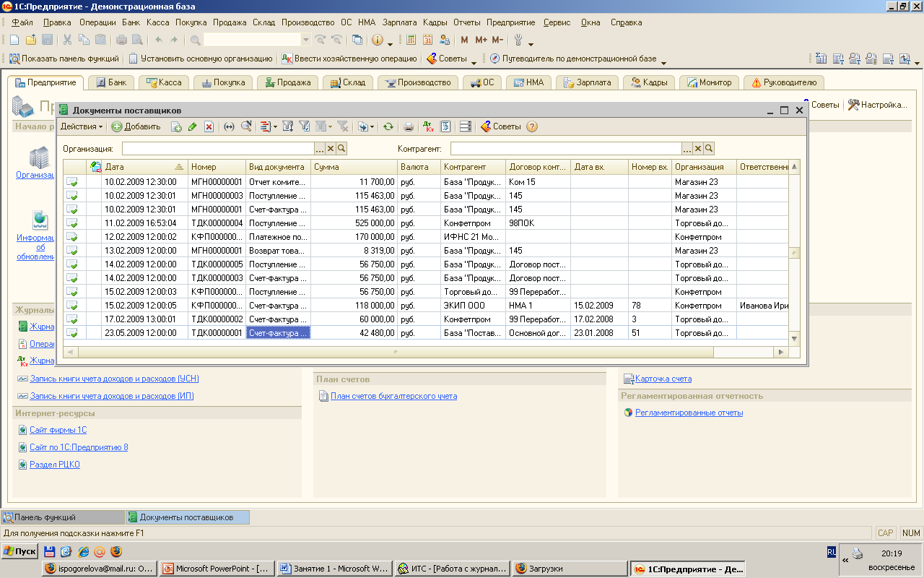
Task: Click the Организация input field
Action: pos(218,148)
